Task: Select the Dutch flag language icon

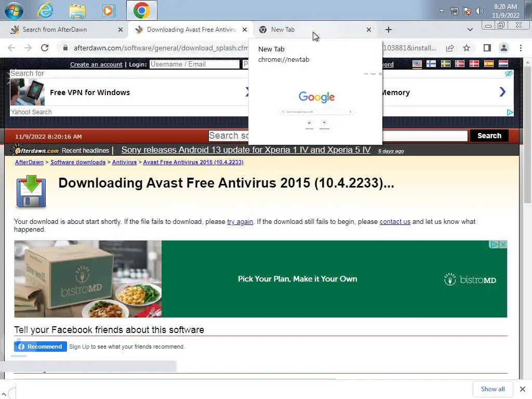Action: [x=503, y=64]
